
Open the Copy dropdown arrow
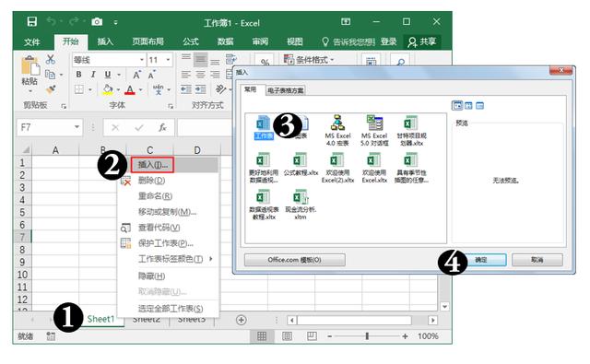pyautogui.click(x=61, y=75)
